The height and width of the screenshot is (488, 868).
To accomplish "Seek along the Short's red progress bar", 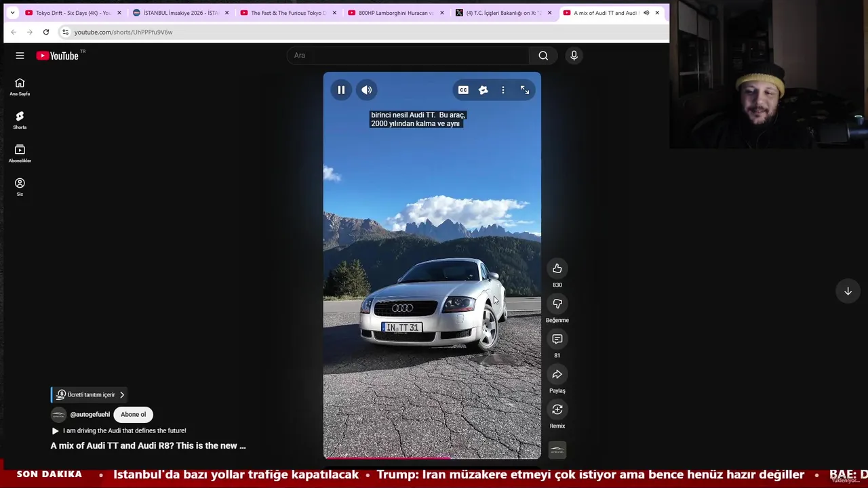I will coord(432,458).
